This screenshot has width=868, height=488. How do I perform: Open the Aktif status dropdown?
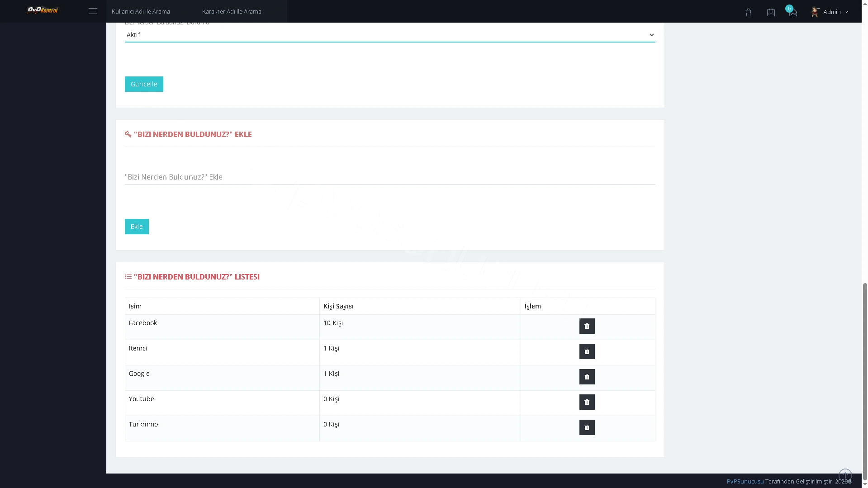pyautogui.click(x=390, y=35)
